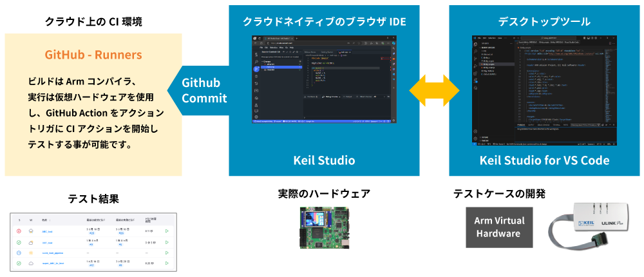
Task: Open the Output tab in Keil Studio bottom panel
Action: (x=348, y=97)
